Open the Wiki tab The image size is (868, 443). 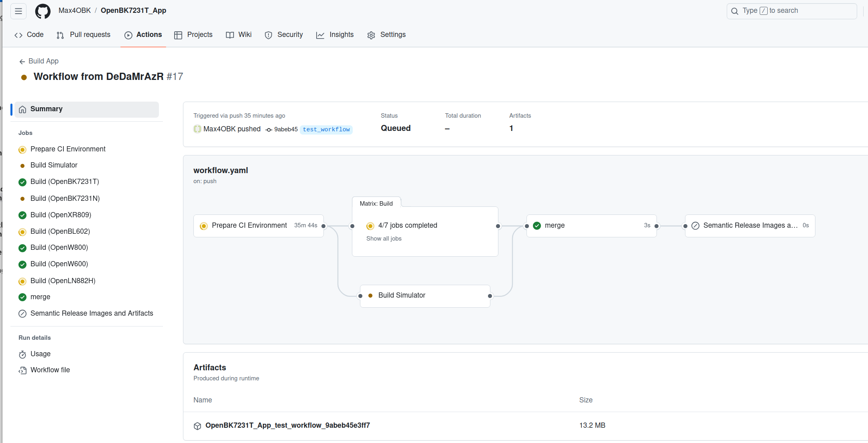(239, 35)
